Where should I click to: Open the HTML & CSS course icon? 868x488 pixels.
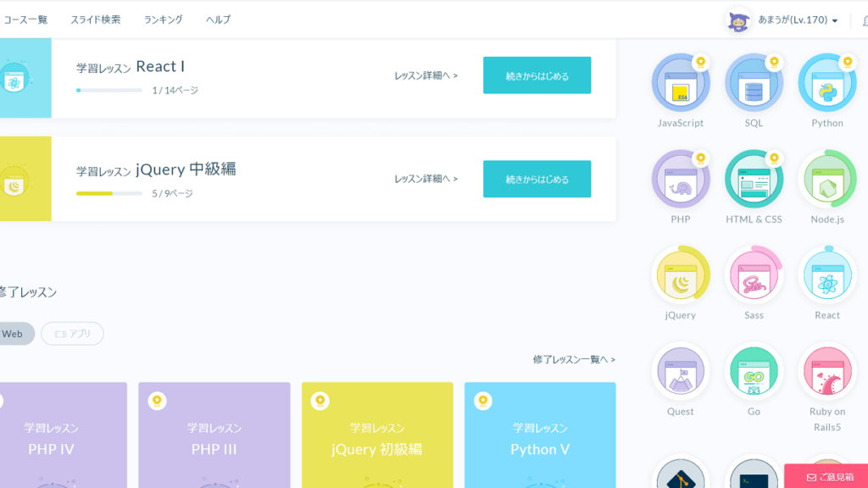tap(754, 180)
